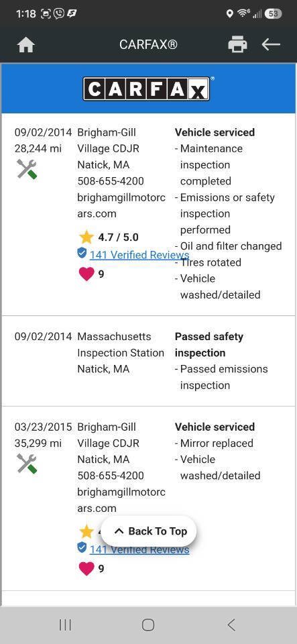Tap verified shield badge in first record

click(x=82, y=253)
